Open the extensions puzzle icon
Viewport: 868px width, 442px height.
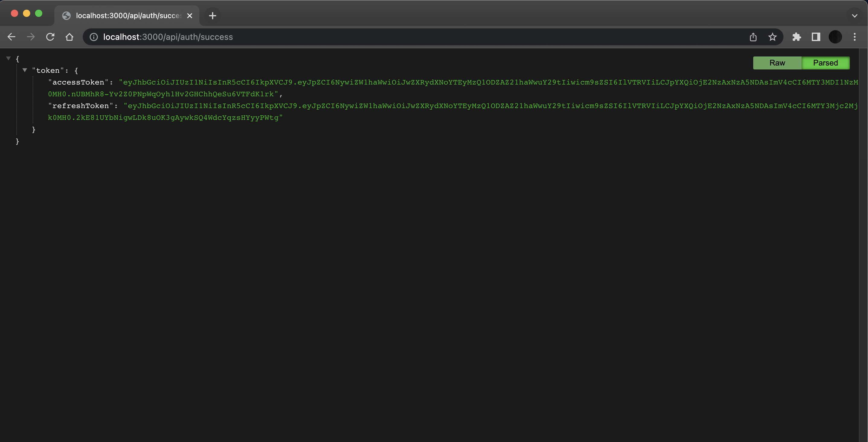click(x=796, y=37)
